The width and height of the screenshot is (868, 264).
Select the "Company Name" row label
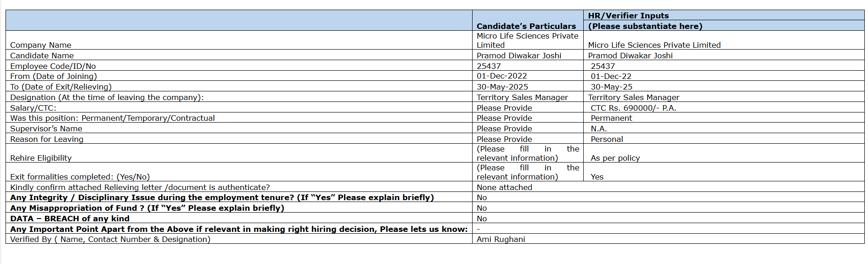point(41,45)
